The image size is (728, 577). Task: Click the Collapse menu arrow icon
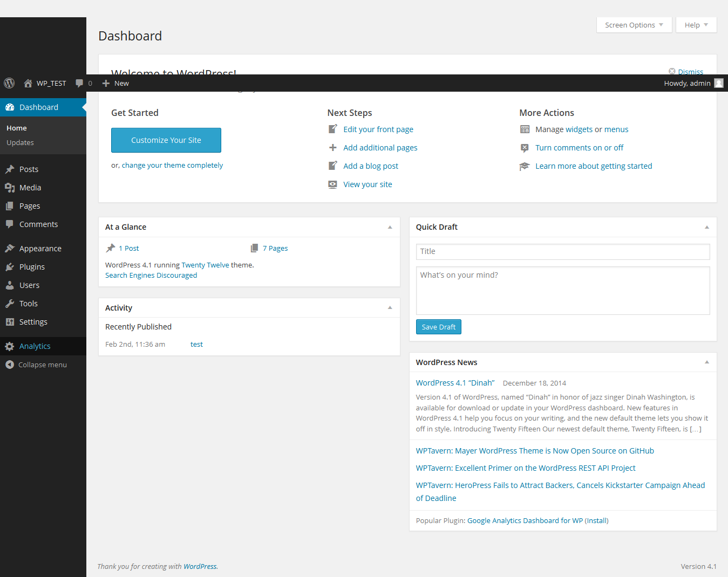point(10,365)
